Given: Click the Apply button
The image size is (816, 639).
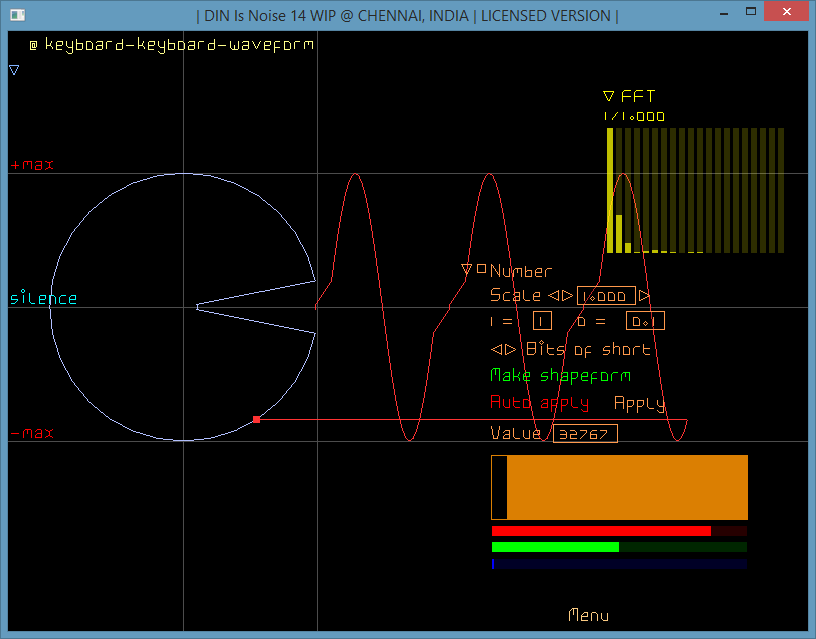Looking at the screenshot, I should (x=640, y=403).
